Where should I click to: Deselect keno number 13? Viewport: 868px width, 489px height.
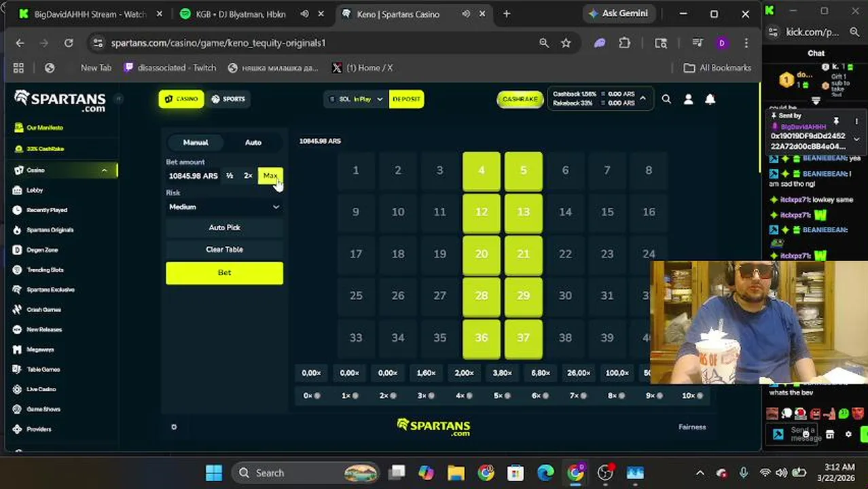pos(523,212)
